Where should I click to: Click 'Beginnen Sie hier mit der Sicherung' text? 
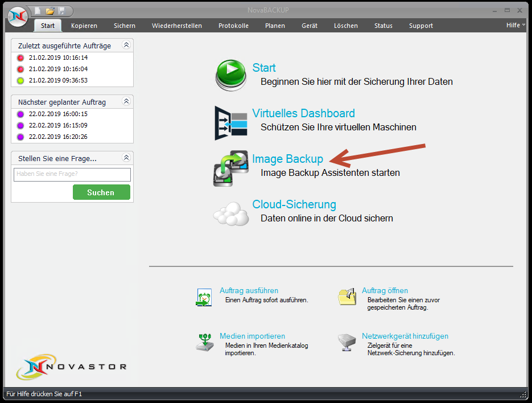[357, 82]
